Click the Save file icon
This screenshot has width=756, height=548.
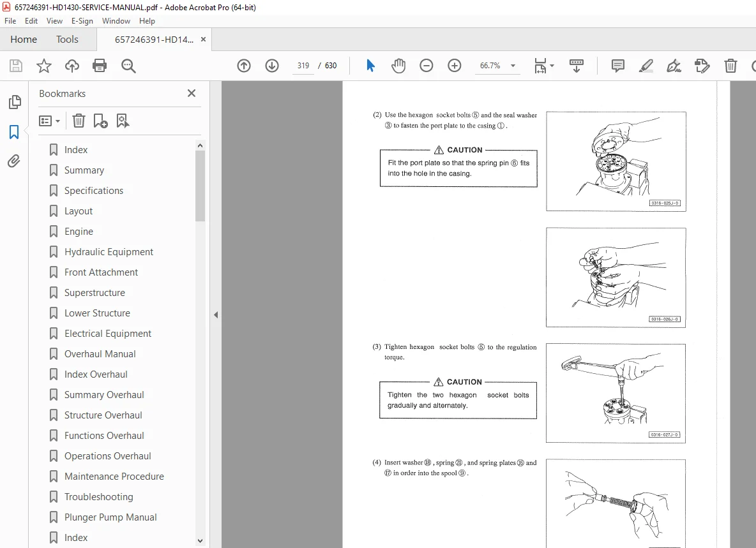16,66
